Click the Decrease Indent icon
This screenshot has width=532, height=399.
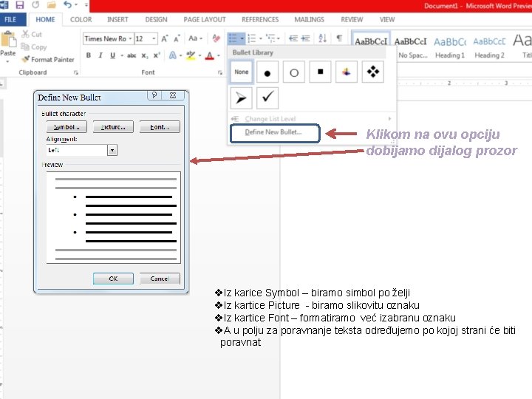[x=293, y=38]
